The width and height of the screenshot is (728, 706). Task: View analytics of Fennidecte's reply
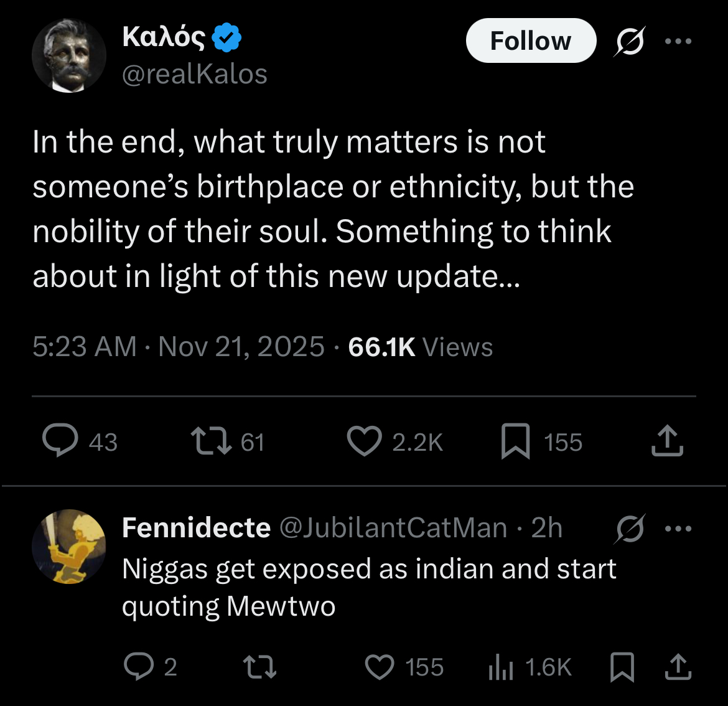coord(501,667)
